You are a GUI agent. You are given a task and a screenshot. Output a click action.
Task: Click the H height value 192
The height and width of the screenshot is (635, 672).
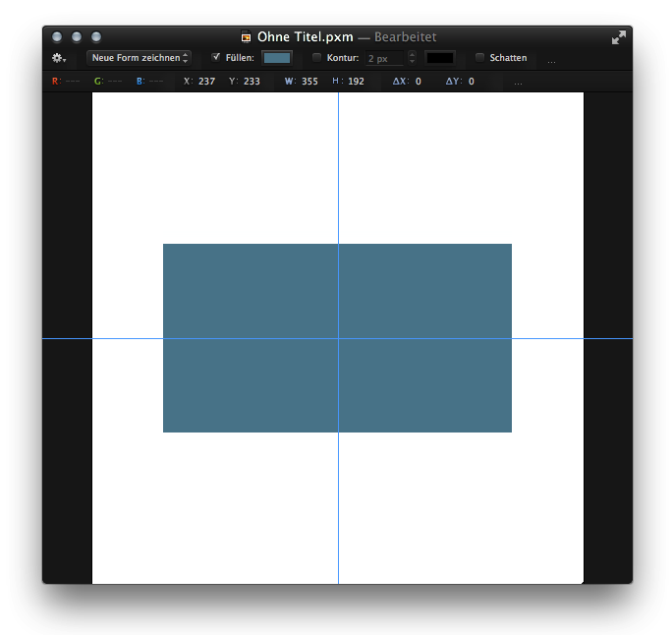(x=356, y=82)
